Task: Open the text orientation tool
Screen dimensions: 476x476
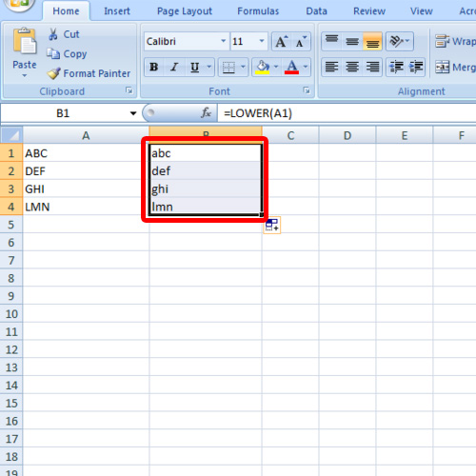Action: pyautogui.click(x=396, y=41)
